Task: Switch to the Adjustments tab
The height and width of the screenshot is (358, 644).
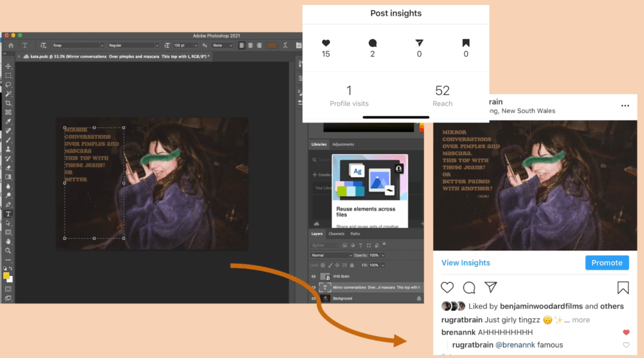Action: coord(343,144)
